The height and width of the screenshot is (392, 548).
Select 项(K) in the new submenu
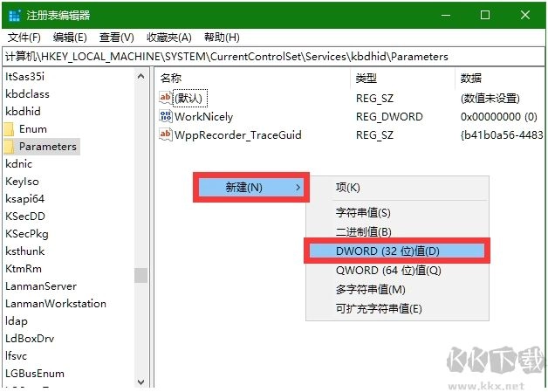[348, 187]
